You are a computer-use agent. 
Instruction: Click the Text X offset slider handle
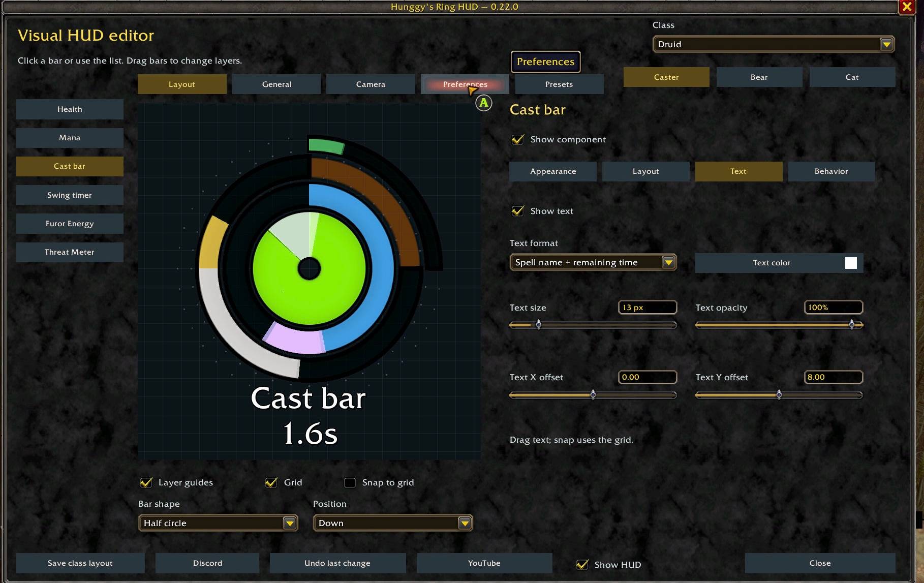coord(593,395)
